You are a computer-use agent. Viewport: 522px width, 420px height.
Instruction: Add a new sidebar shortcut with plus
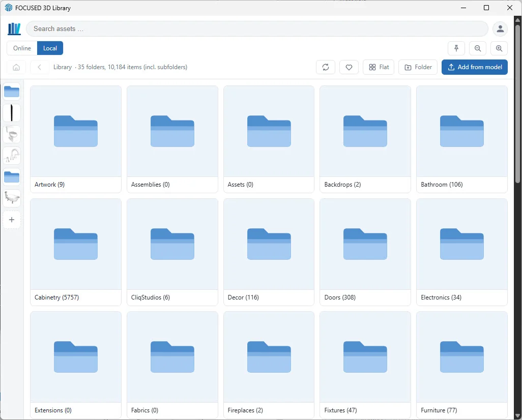click(x=12, y=220)
